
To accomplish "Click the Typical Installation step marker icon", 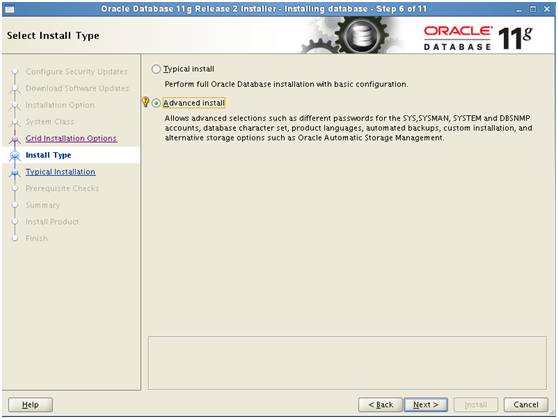I will [x=15, y=172].
